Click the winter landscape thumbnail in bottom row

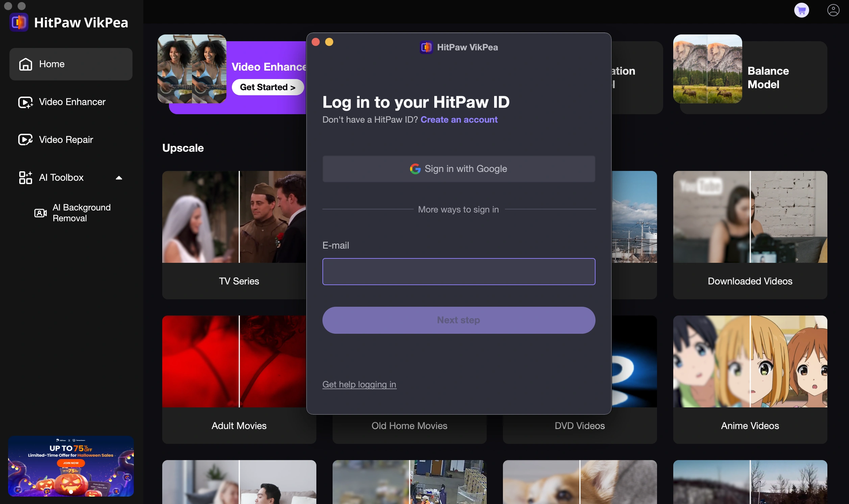click(750, 482)
